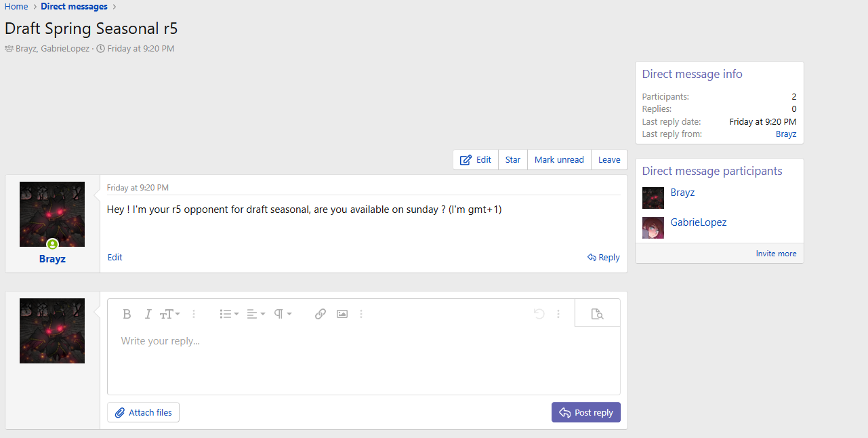The height and width of the screenshot is (438, 868).
Task: Click your avatar next to reply editor
Action: pyautogui.click(x=52, y=331)
